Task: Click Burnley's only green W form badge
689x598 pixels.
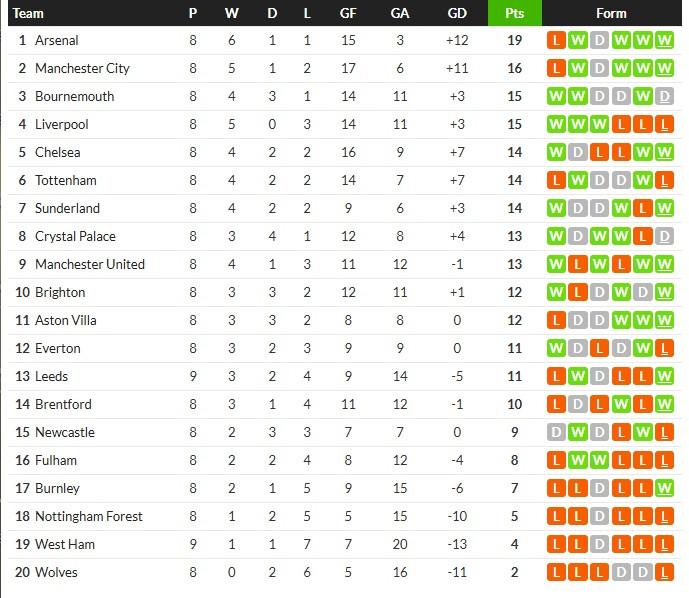Action: click(x=666, y=488)
